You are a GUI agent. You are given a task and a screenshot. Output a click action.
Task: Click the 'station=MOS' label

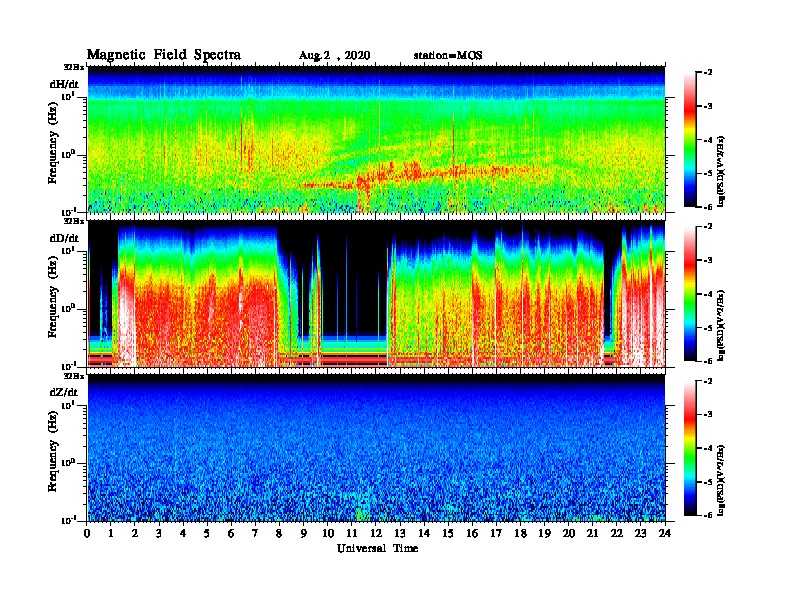(448, 56)
